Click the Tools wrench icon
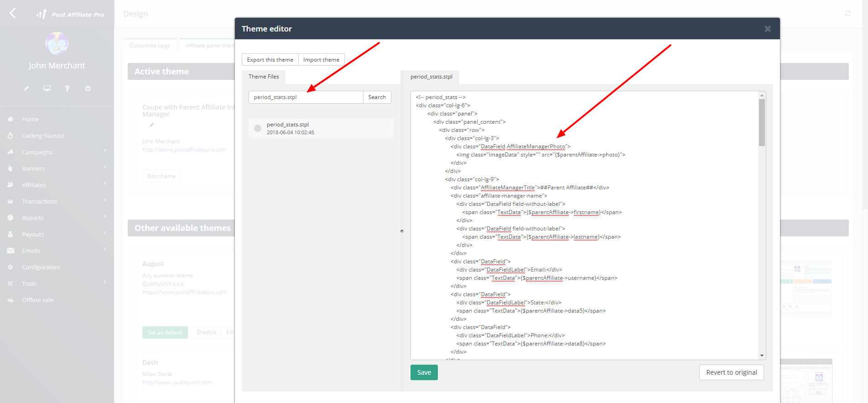868x403 pixels. pos(10,283)
